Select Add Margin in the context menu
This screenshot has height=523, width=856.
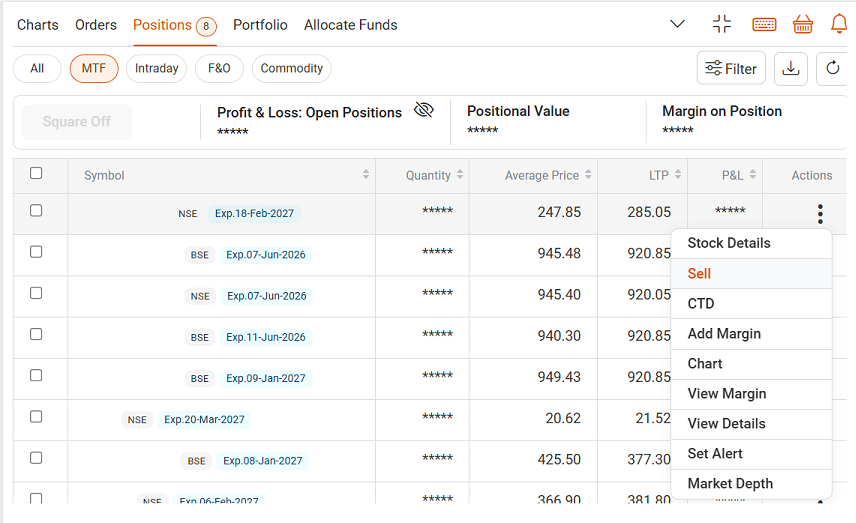click(724, 334)
